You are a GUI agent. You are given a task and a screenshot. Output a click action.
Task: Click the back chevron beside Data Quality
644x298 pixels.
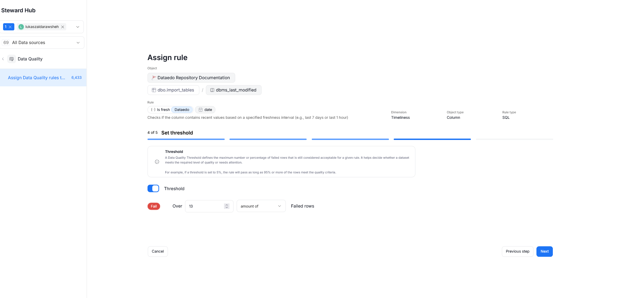[x=3, y=59]
